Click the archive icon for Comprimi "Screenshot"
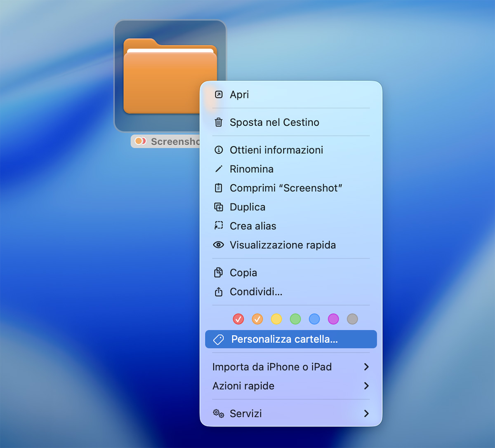The image size is (495, 448). 219,188
